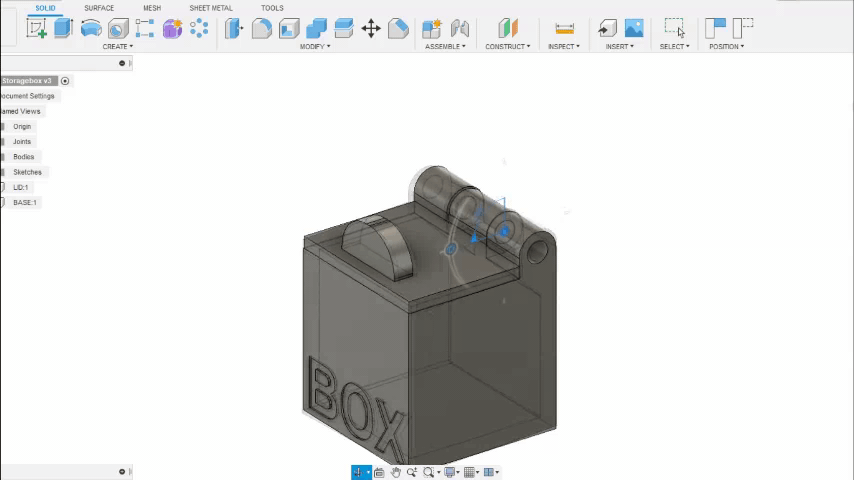Select the Revolve tool in the toolbar
Screen dimensions: 854x480
pos(91,29)
